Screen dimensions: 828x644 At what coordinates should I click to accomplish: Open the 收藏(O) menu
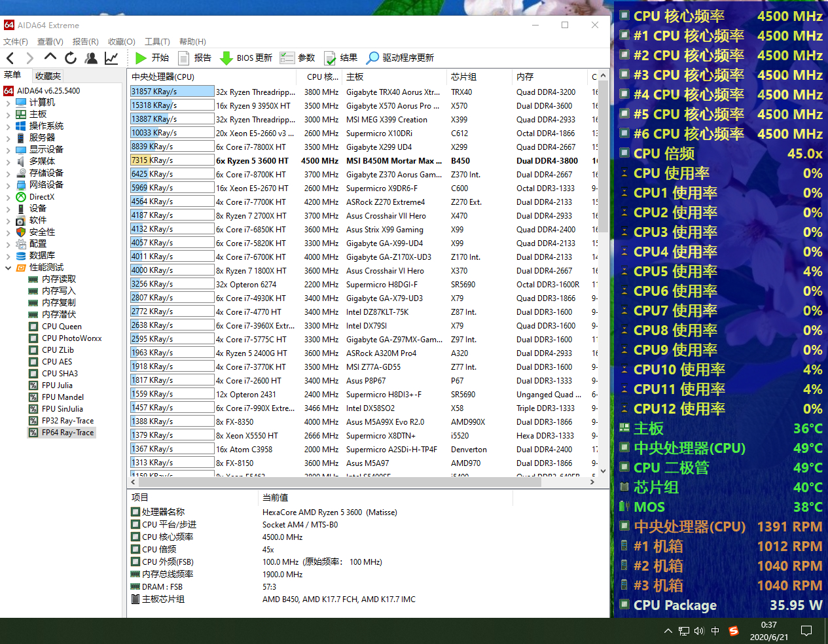click(x=122, y=42)
